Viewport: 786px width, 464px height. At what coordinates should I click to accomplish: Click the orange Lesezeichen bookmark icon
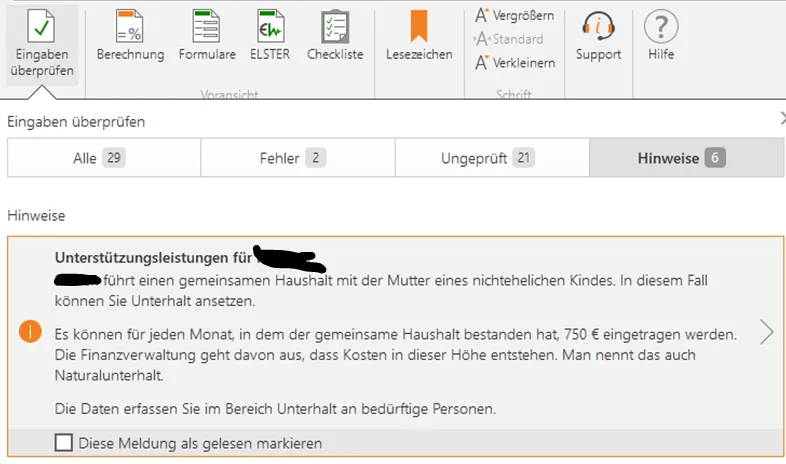(x=419, y=26)
